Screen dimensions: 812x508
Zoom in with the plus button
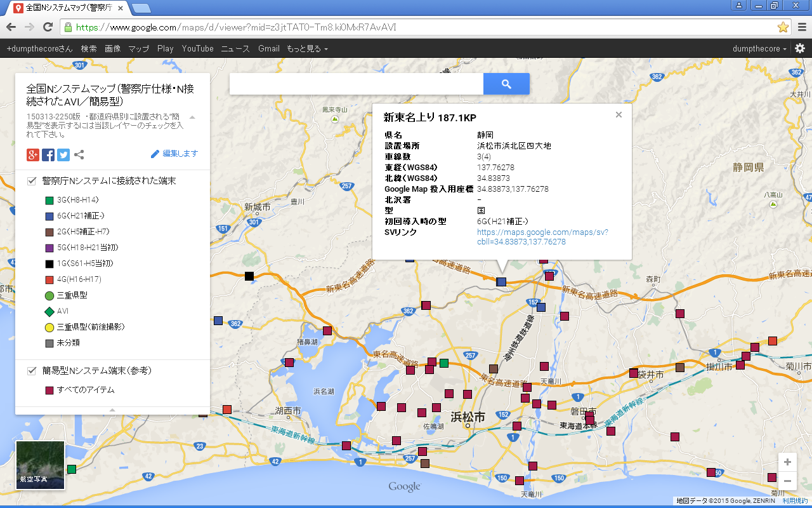(787, 462)
